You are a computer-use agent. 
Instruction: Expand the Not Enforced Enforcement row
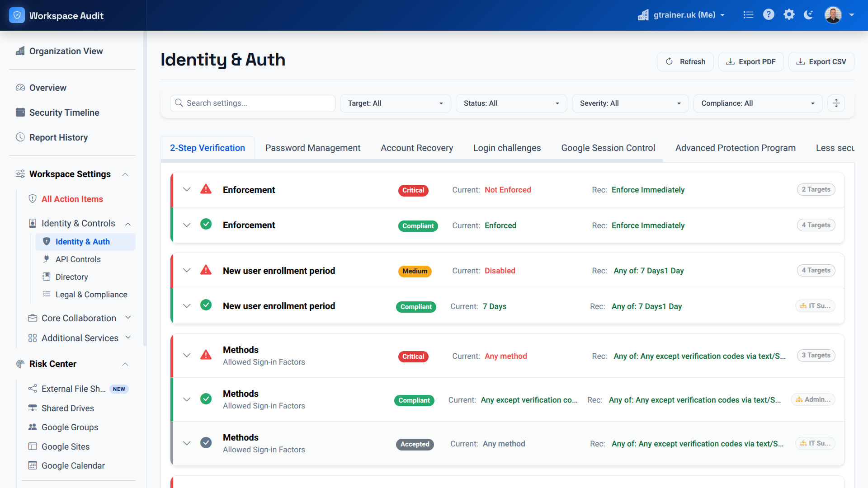click(x=187, y=190)
